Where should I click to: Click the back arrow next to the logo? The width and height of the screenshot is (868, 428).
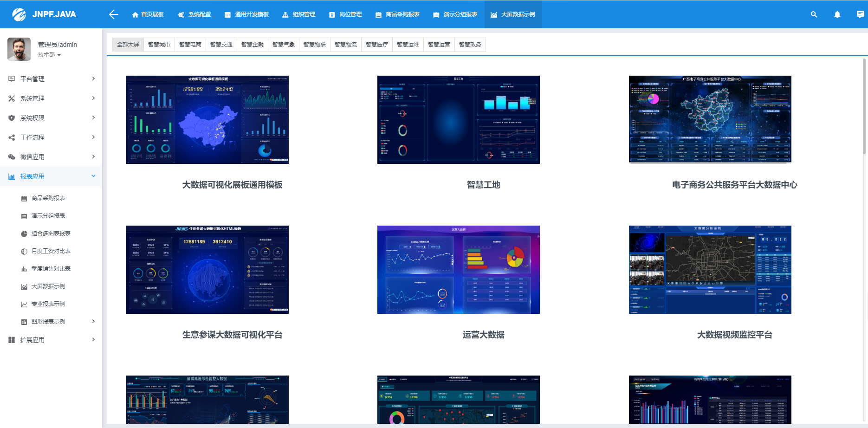click(x=113, y=14)
